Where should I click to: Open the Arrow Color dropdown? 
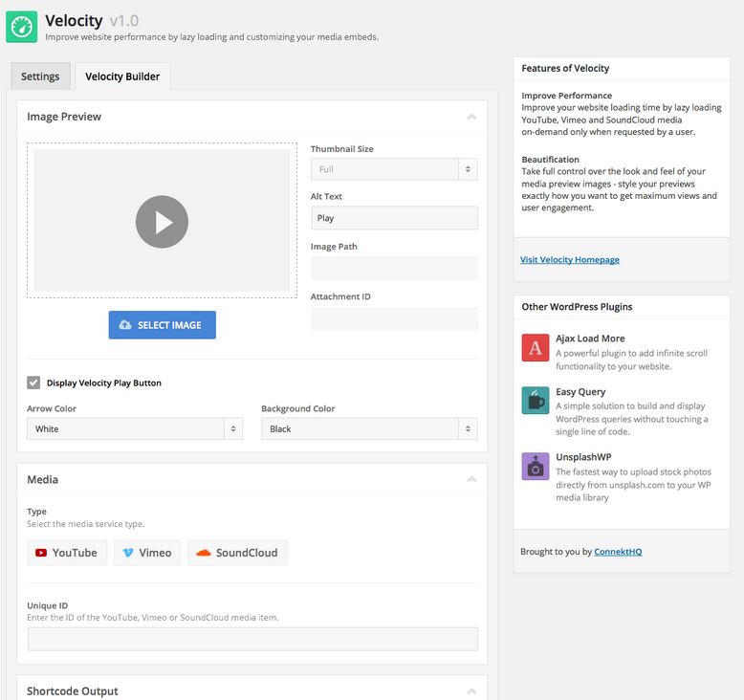point(135,428)
